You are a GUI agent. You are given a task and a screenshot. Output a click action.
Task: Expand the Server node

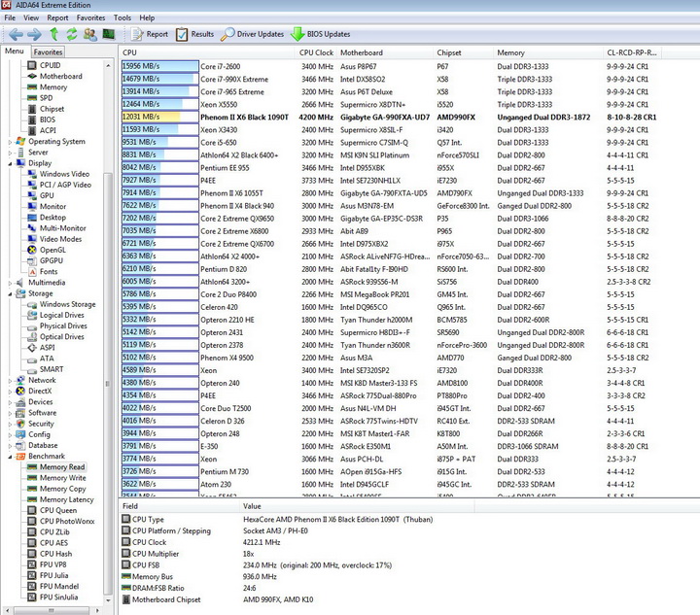[x=10, y=153]
